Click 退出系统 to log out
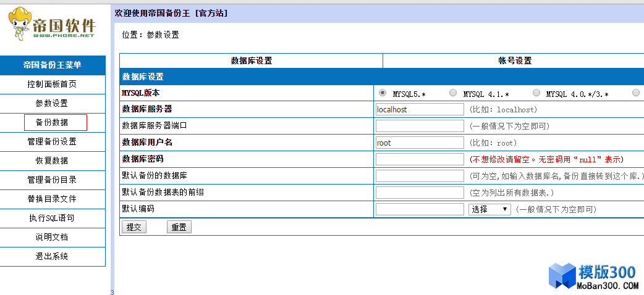 (52, 257)
